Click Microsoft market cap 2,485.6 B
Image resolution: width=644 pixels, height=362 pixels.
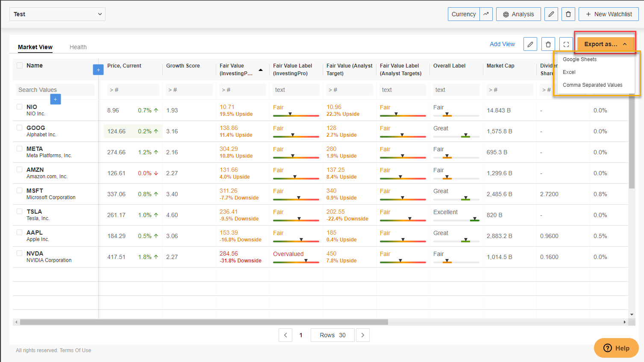pos(500,194)
